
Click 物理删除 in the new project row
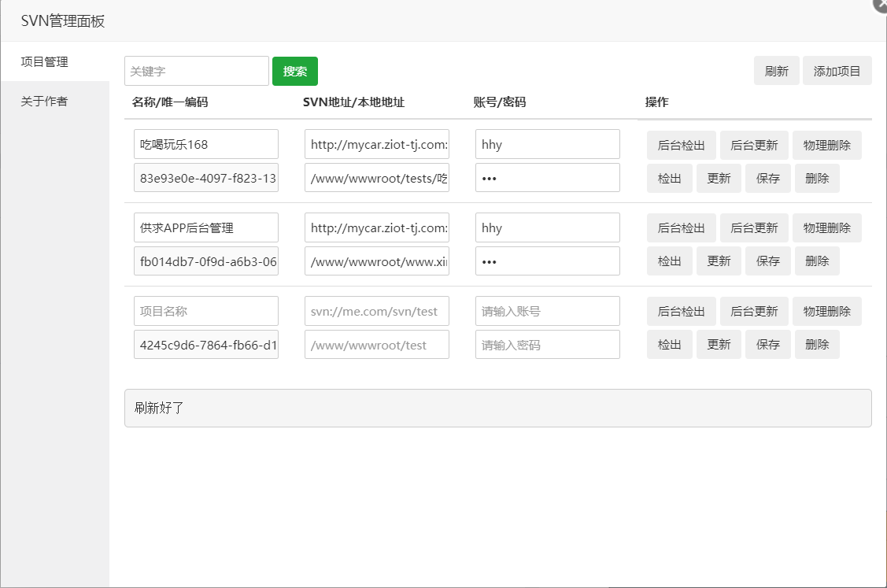[826, 311]
